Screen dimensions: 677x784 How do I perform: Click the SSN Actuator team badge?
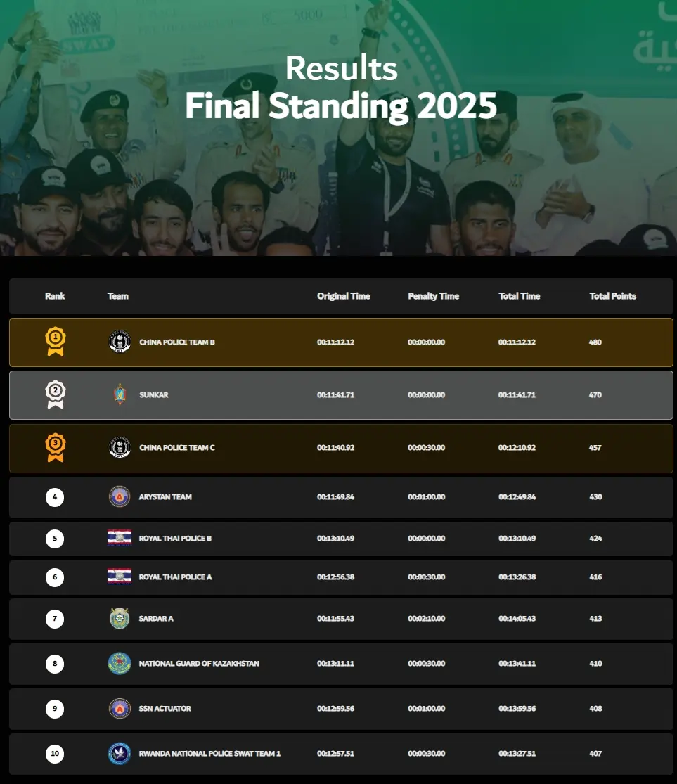[x=120, y=708]
